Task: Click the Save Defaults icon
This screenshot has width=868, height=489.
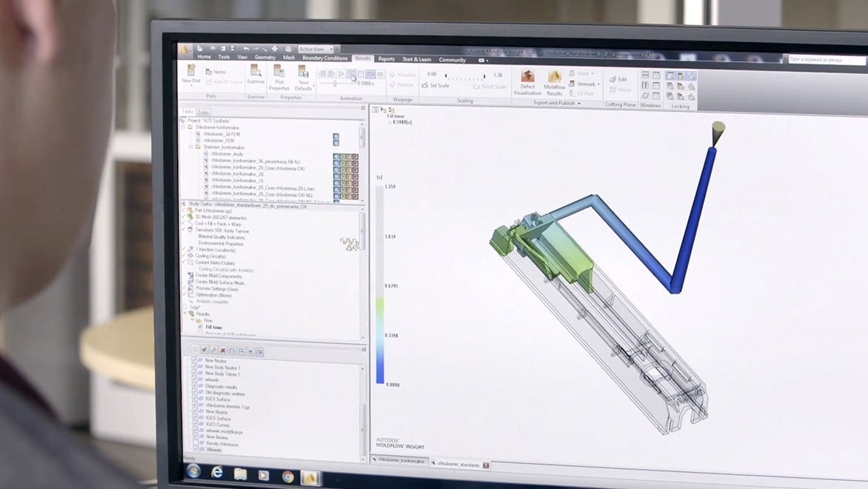Action: 303,75
